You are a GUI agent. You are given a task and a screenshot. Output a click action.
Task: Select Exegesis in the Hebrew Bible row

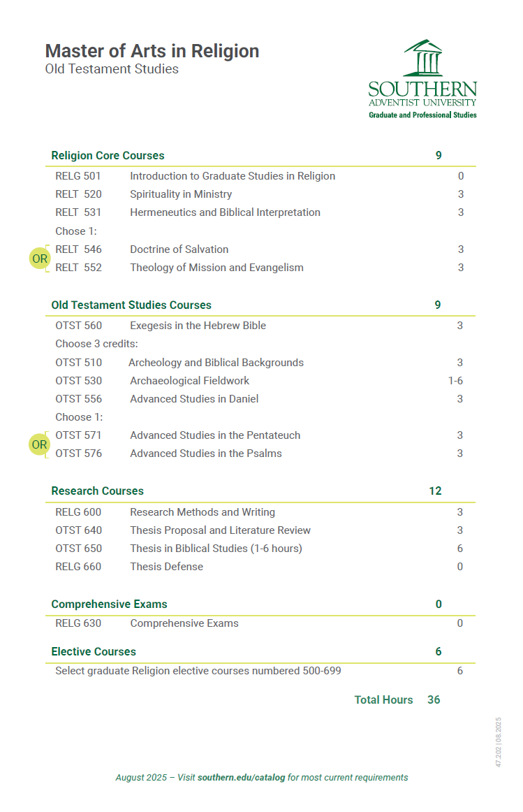coord(198,325)
